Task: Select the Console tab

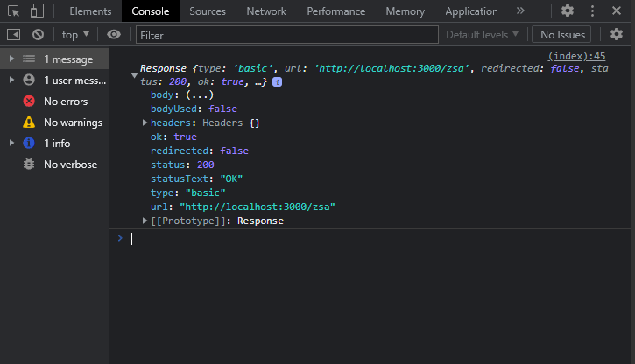Action: click(x=151, y=11)
